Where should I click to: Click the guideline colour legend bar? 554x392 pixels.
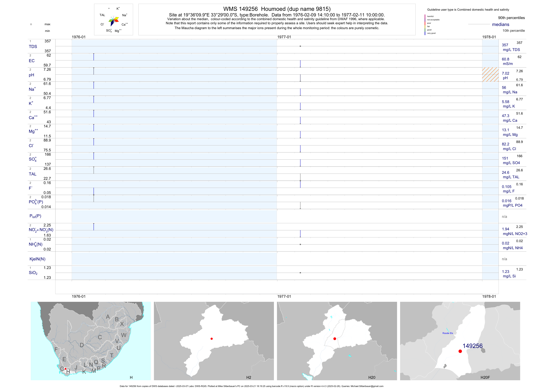coord(425,25)
